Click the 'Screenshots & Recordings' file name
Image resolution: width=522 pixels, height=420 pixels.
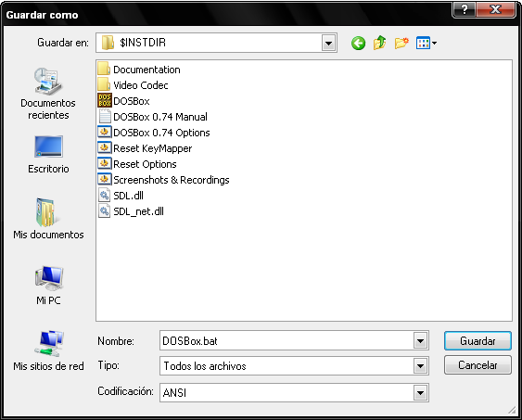172,180
